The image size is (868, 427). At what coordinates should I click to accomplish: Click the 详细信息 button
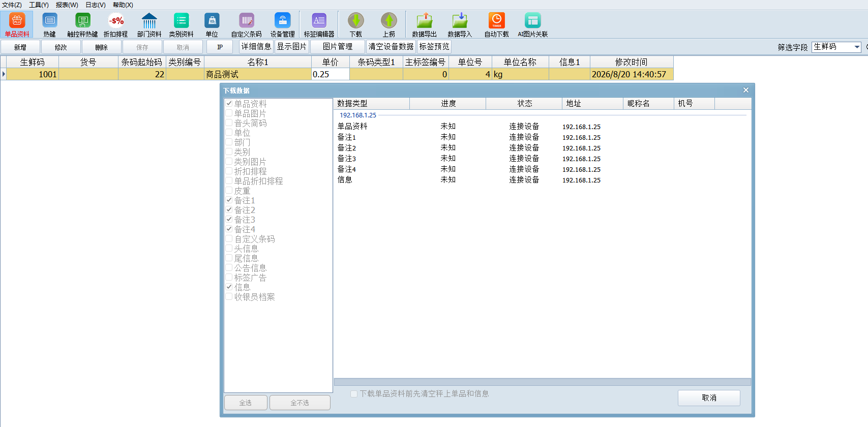[256, 47]
